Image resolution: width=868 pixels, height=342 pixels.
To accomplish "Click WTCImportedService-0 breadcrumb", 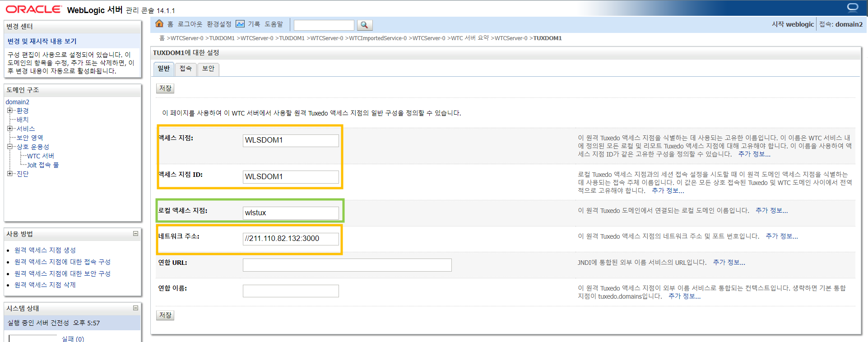I will [378, 38].
